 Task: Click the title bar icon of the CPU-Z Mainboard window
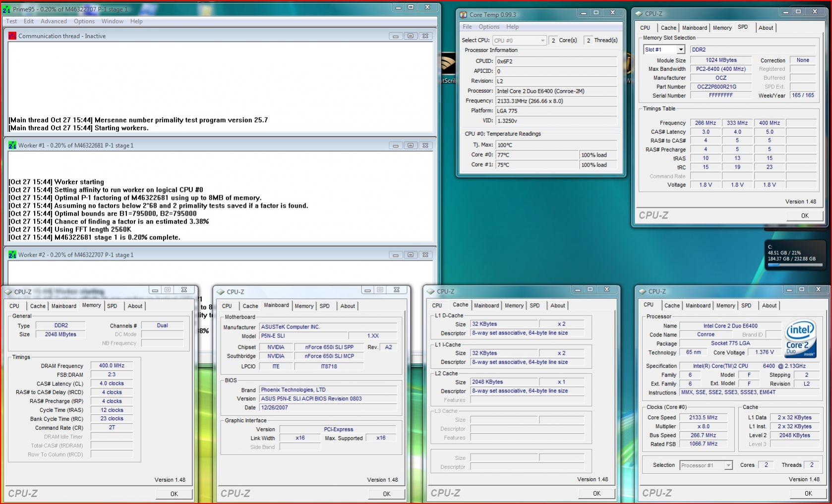(221, 292)
